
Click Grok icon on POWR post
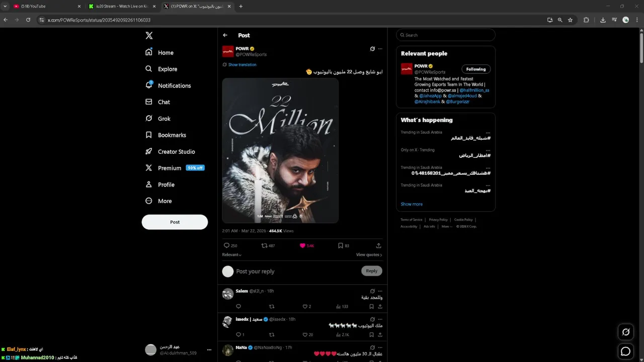click(x=372, y=49)
